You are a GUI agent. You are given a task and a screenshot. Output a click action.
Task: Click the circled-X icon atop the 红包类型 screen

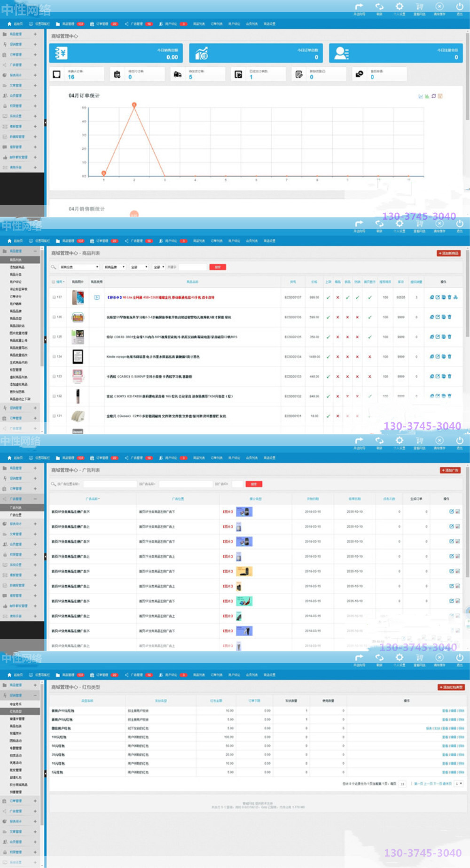[439, 658]
